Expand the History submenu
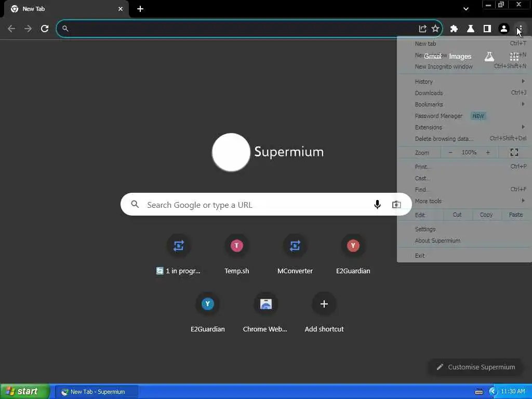 465,82
